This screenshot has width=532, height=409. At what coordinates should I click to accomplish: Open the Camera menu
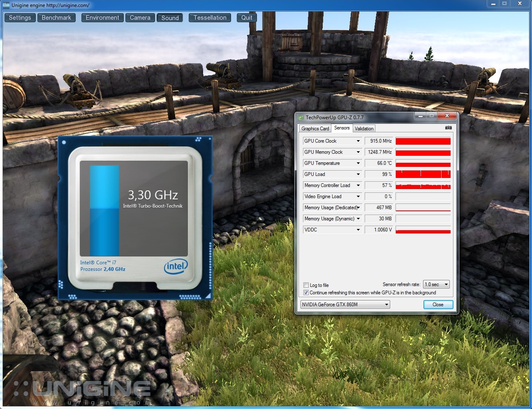click(x=140, y=18)
